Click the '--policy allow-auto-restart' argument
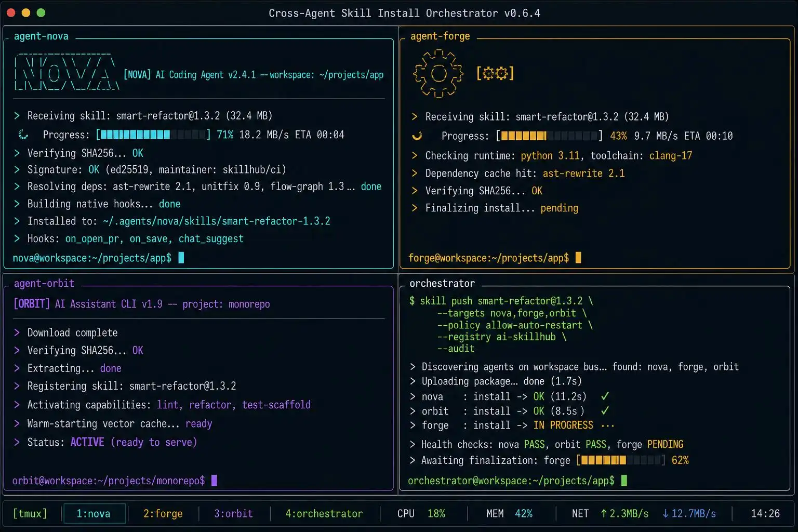This screenshot has width=798, height=532. 510,325
